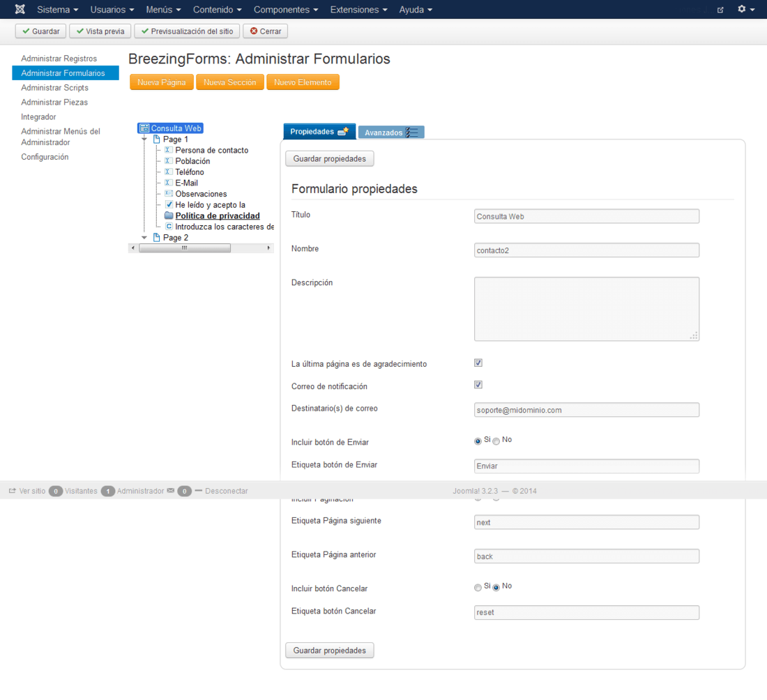The image size is (767, 700).
Task: Toggle Correo de notificación checkbox
Action: pyautogui.click(x=478, y=384)
